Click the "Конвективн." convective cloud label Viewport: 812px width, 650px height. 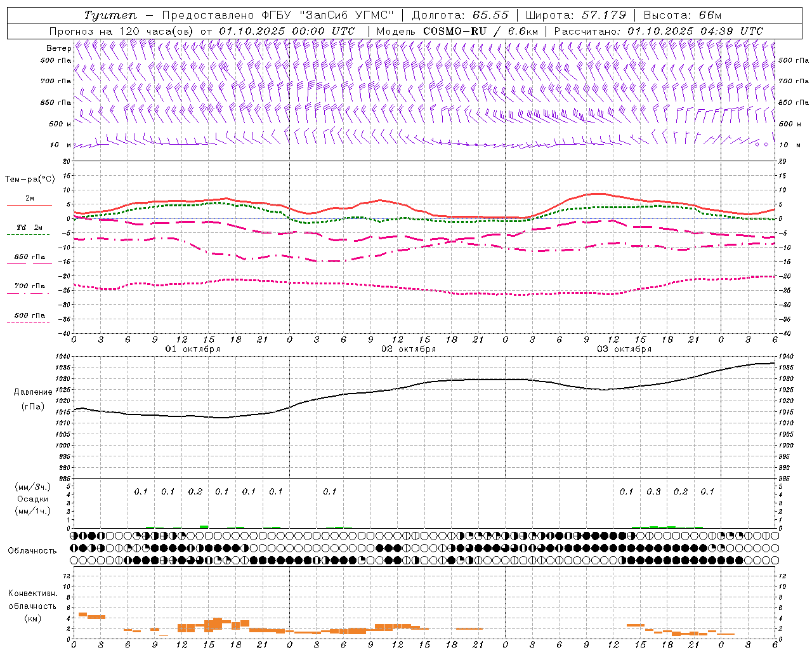tap(32, 594)
